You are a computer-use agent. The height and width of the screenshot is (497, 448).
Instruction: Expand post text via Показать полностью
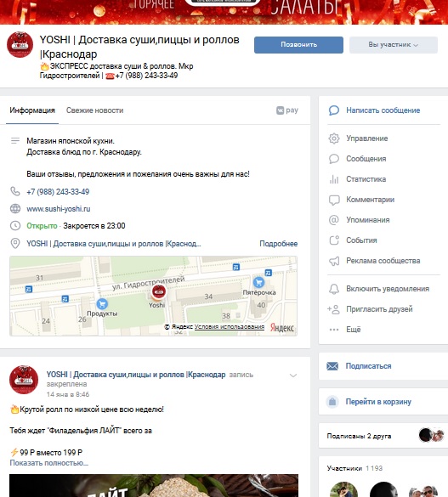click(x=48, y=463)
